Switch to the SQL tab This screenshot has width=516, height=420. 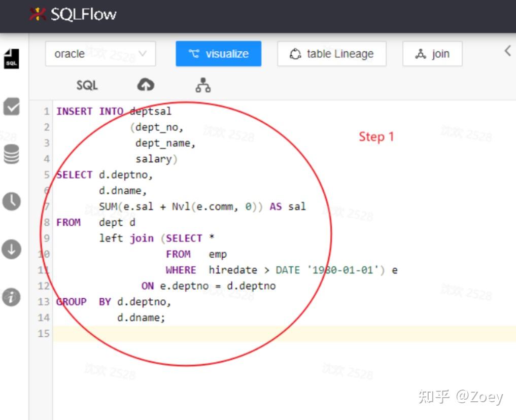pos(86,85)
